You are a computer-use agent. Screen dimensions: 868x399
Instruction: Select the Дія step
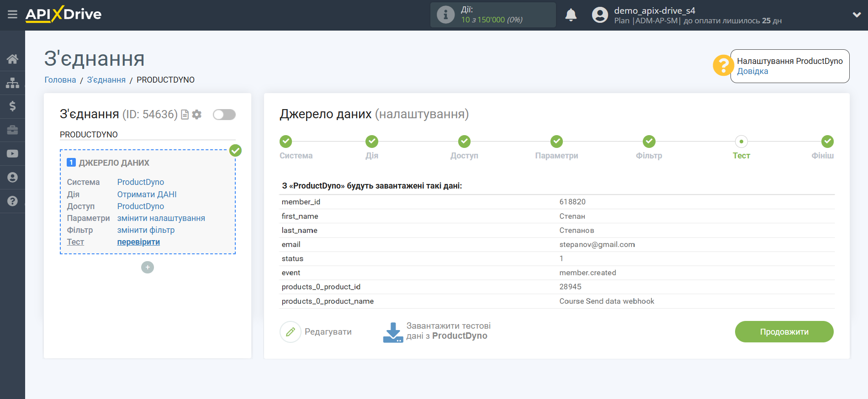pos(372,142)
